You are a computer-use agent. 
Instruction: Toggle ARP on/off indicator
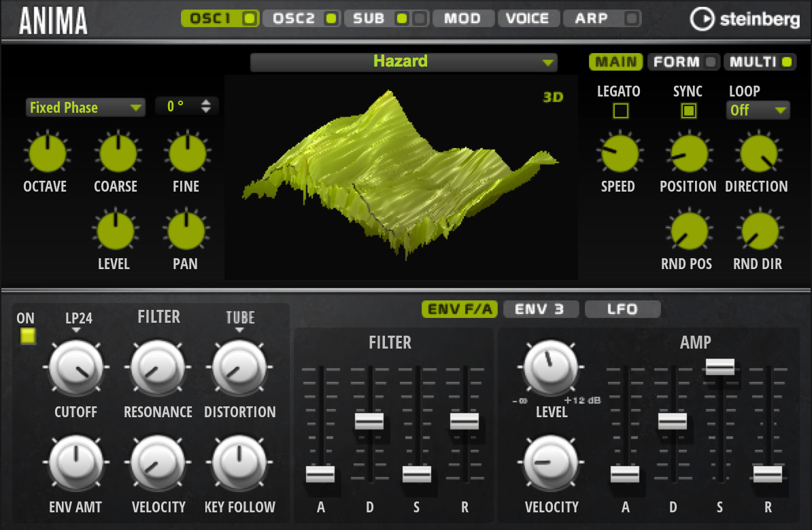tap(631, 18)
